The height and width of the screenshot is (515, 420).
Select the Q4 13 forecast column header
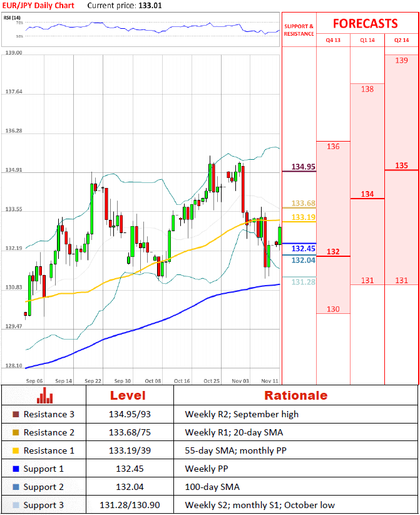point(333,40)
